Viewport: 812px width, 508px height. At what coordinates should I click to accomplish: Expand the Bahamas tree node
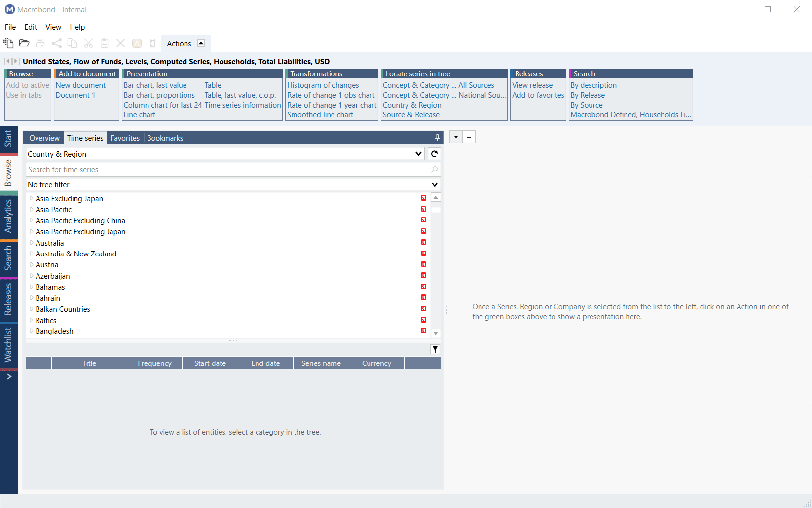32,287
